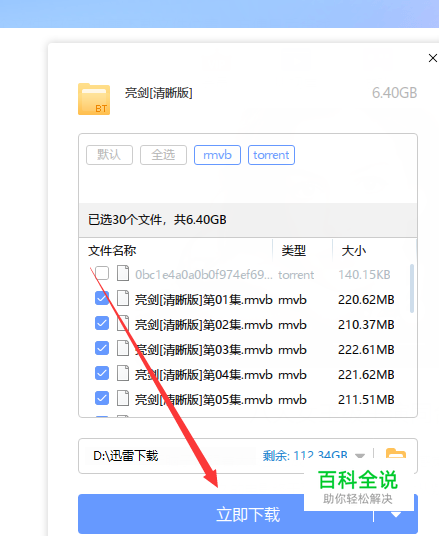This screenshot has height=536, width=439.
Task: Click the 221.62MB size value
Action: pos(366,375)
